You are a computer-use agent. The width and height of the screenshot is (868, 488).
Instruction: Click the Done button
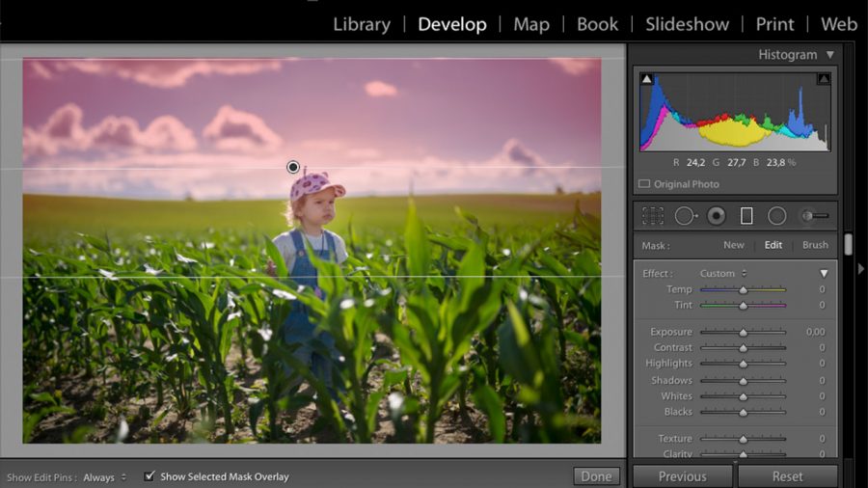596,476
